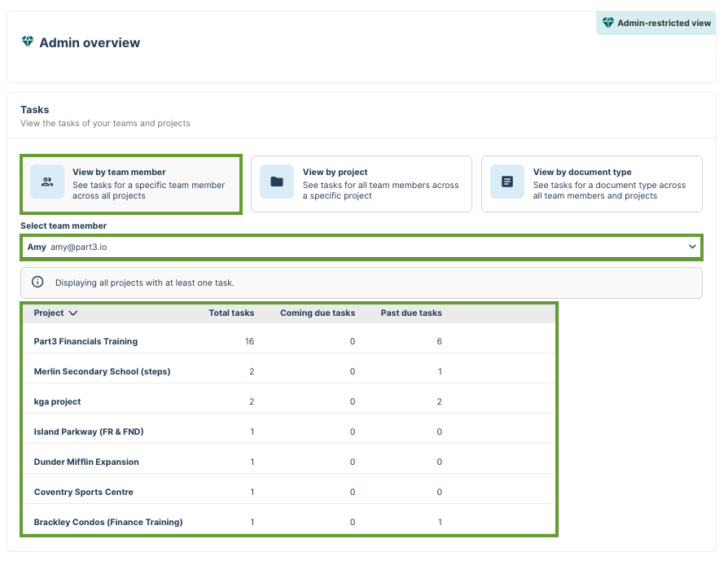Open the Select team member dropdown
Viewport: 728px width, 565px height.
(x=362, y=247)
